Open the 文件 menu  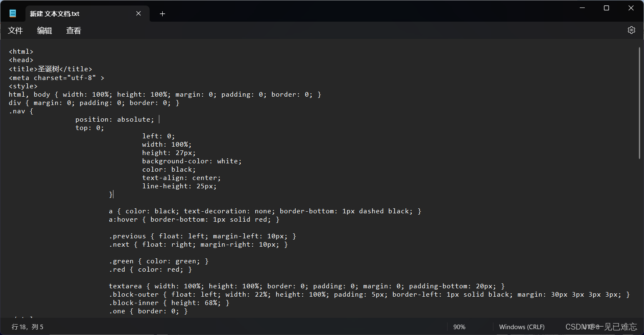15,30
